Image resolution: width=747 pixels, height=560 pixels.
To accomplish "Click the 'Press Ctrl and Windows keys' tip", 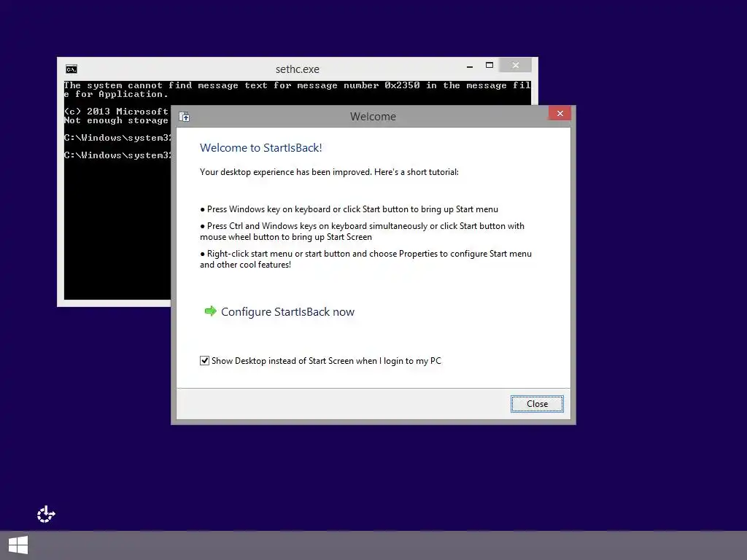I will click(x=362, y=231).
